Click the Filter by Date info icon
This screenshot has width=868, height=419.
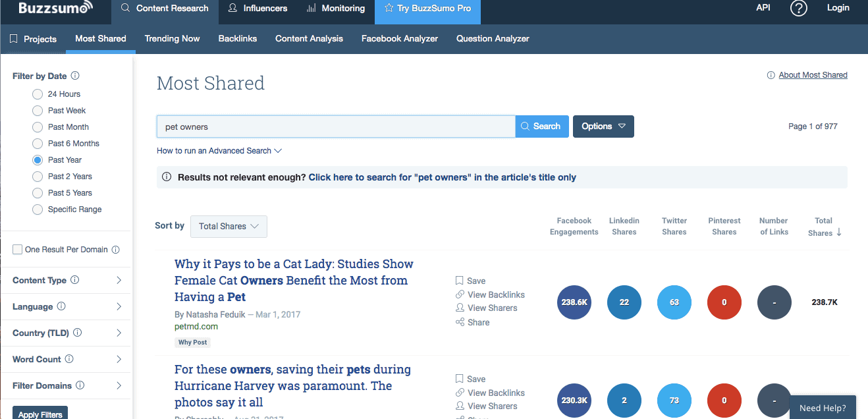coord(75,76)
